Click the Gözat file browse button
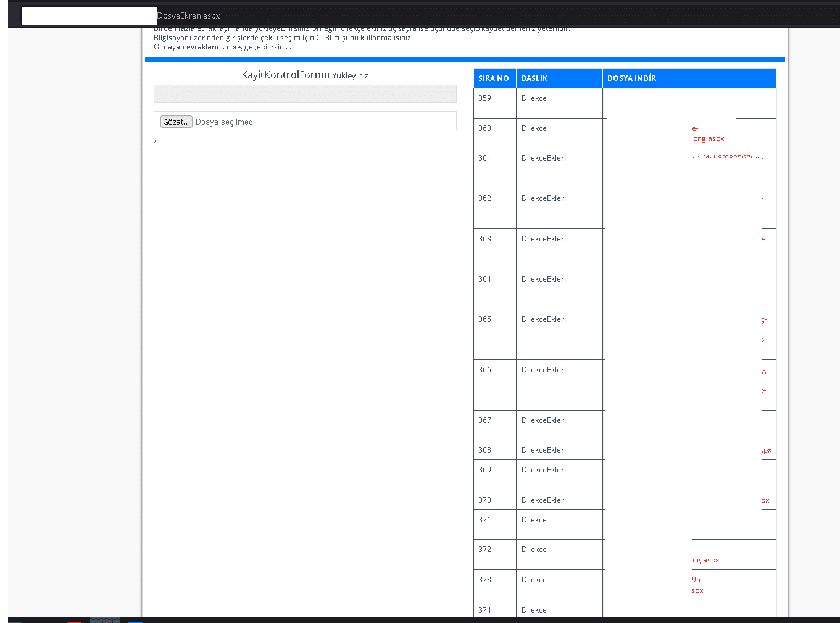 click(x=176, y=122)
